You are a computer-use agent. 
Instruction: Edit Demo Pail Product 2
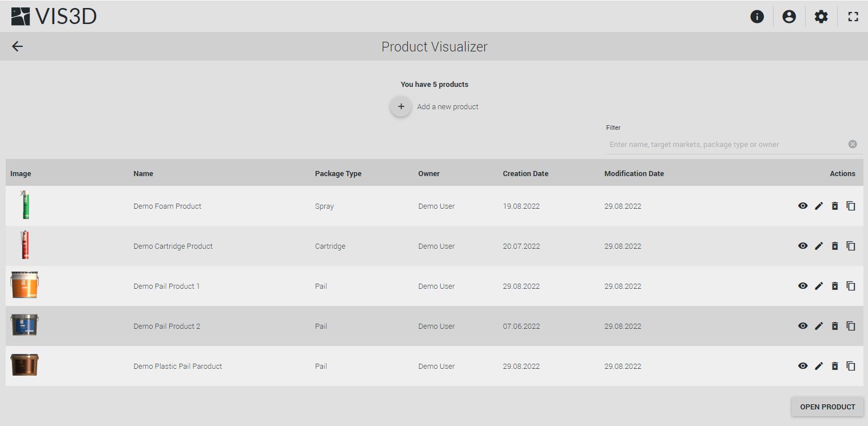coord(819,326)
